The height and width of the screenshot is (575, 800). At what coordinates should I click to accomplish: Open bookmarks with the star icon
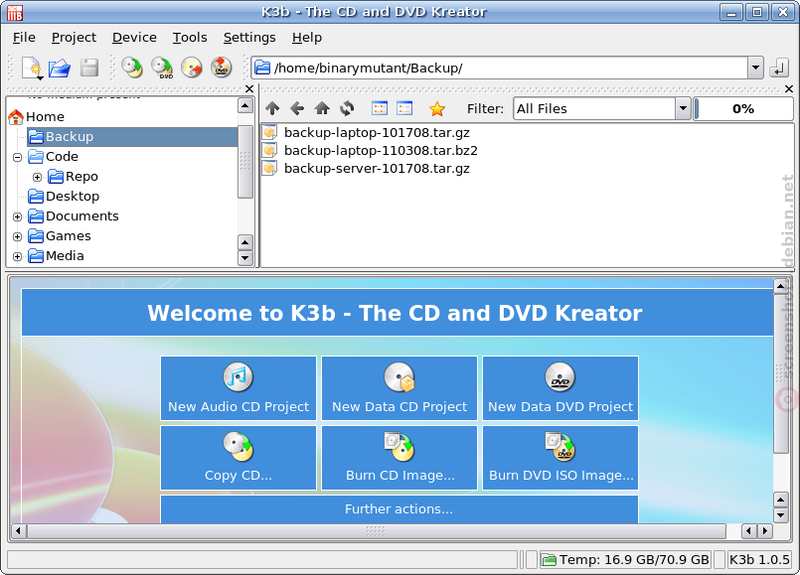pos(437,109)
